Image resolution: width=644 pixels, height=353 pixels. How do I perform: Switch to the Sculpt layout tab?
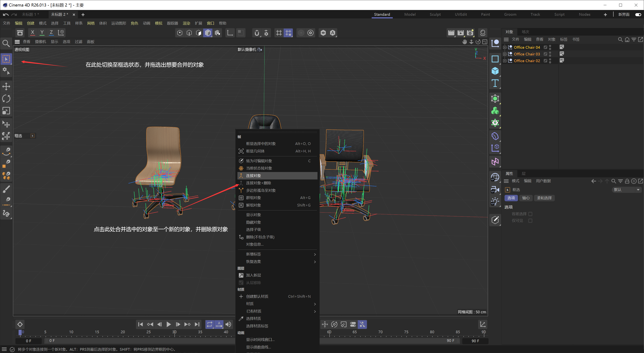(x=435, y=15)
